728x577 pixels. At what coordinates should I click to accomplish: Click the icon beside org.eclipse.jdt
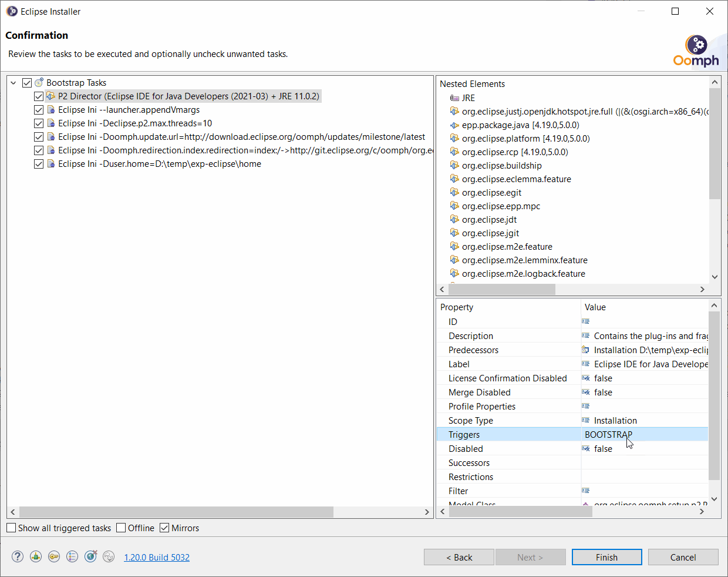454,220
